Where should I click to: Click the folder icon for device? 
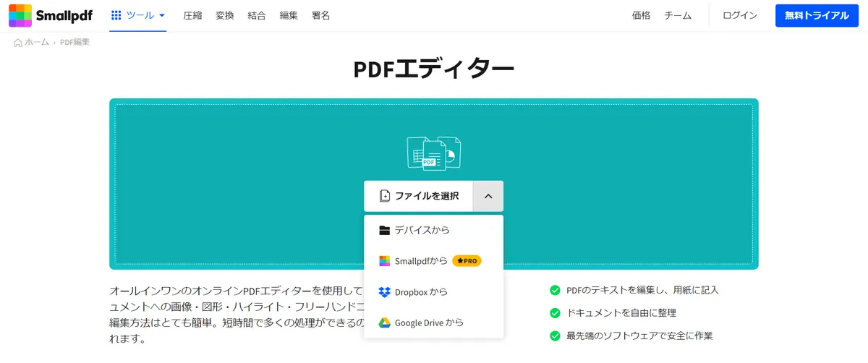[x=385, y=230]
